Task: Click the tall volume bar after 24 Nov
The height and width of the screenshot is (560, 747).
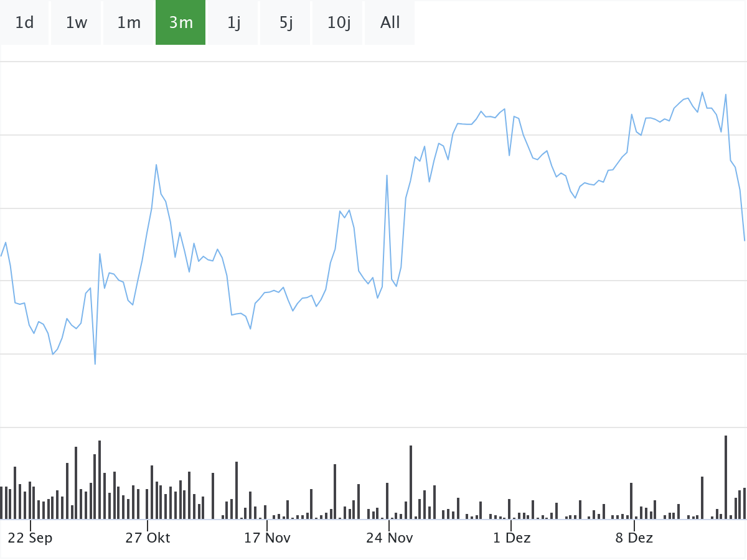Action: pos(411,482)
